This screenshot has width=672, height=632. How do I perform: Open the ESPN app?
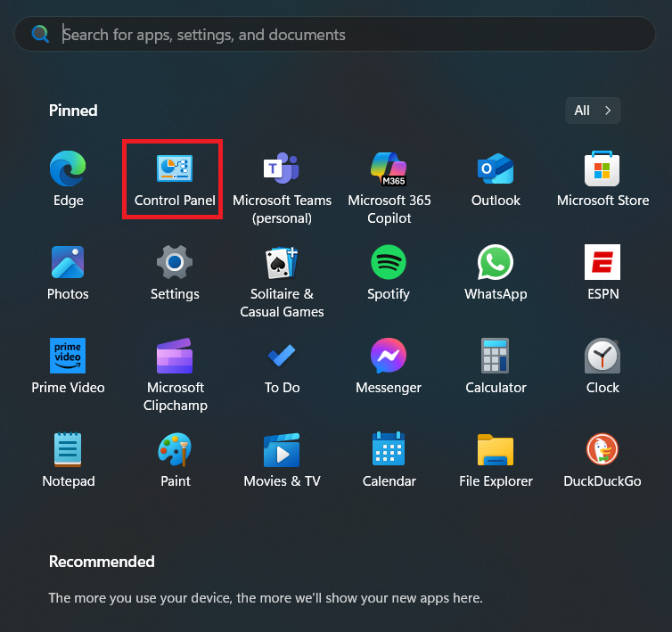602,272
